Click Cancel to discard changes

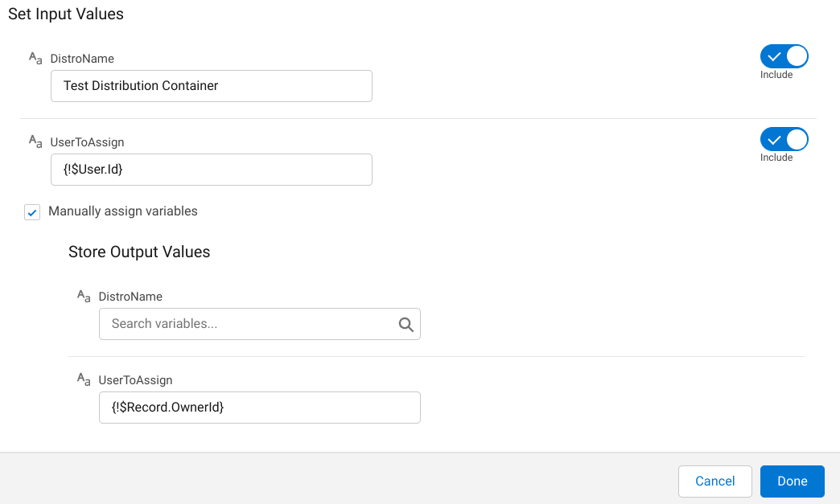[x=714, y=481]
